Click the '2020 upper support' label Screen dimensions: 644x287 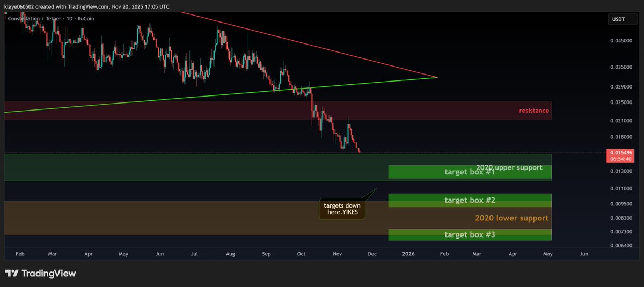tap(509, 167)
